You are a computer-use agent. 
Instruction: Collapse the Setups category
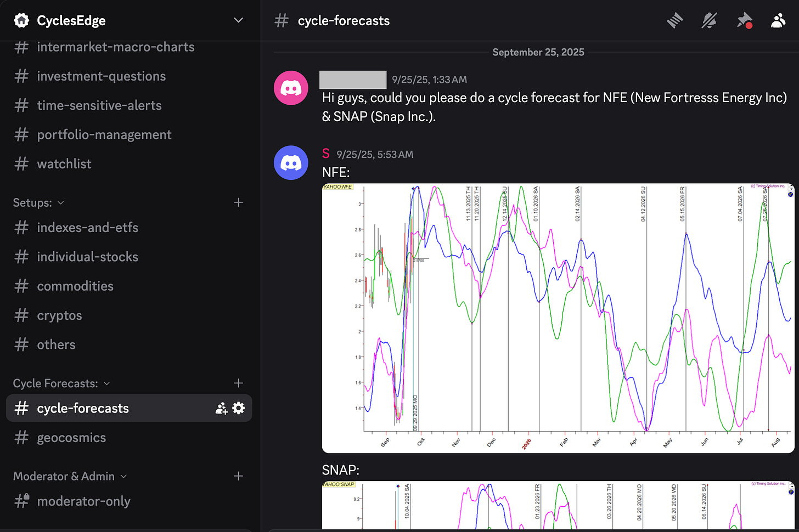(60, 203)
